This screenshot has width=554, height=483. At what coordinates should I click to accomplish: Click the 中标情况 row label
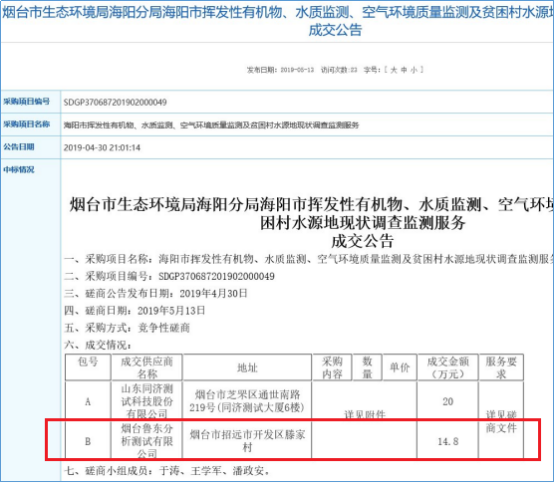[x=19, y=170]
